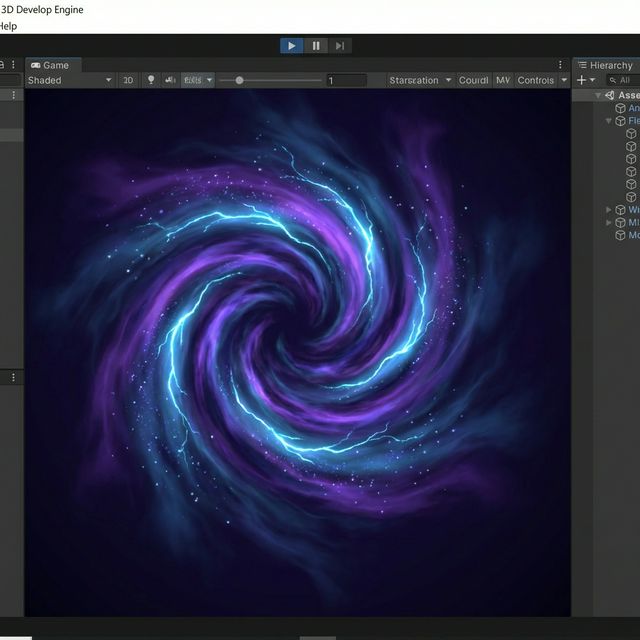
Task: Click the first cube icon in Hierarchy
Action: pyautogui.click(x=620, y=108)
